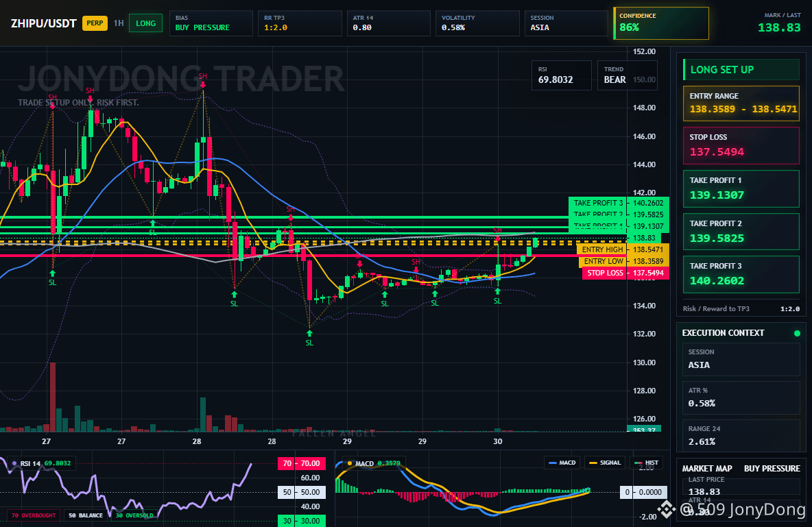Click the RR TP3 1:2.0 card
The height and width of the screenshot is (527, 812).
coord(300,23)
